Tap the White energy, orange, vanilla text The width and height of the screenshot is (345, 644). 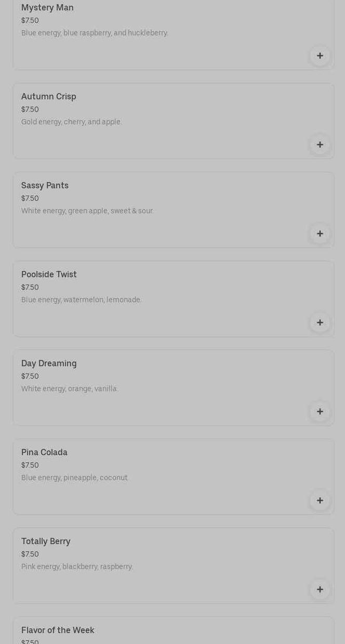(70, 389)
